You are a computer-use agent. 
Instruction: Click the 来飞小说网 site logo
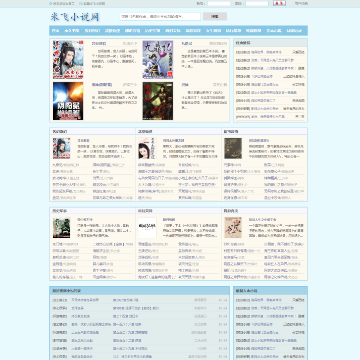75,17
